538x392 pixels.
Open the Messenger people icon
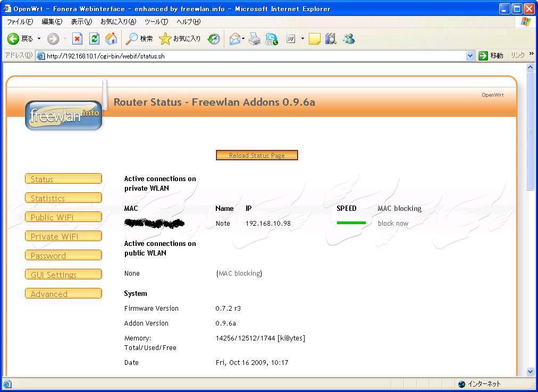click(349, 39)
